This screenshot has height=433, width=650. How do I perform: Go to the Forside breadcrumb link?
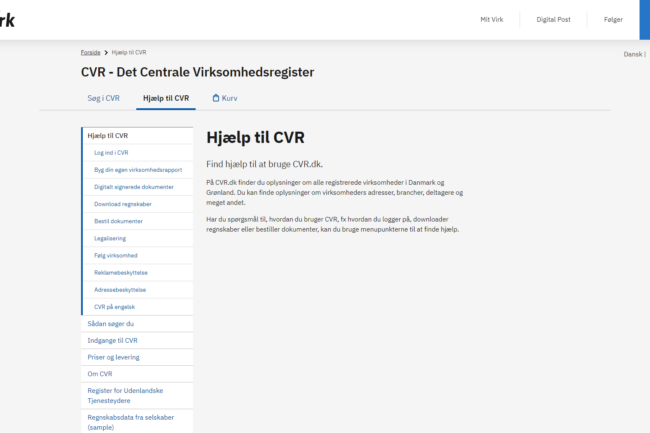pyautogui.click(x=90, y=51)
